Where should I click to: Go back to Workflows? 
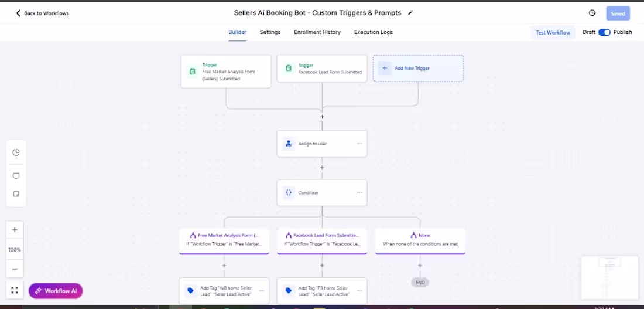point(42,13)
